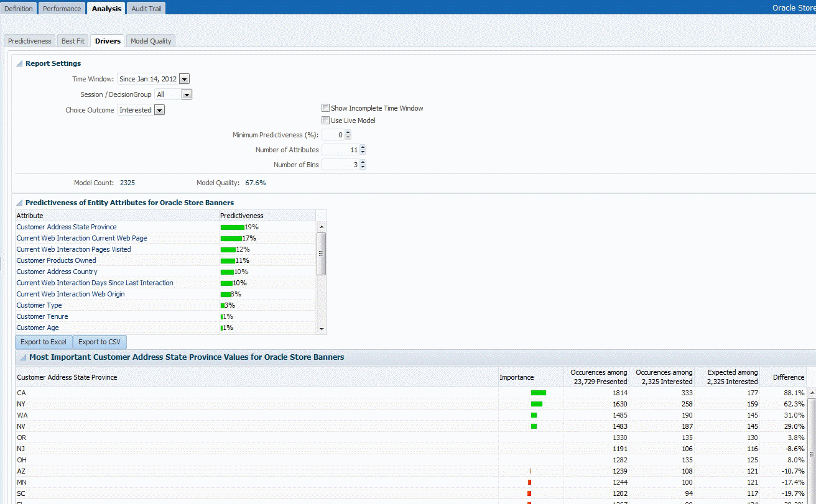Select the CA state row
Image resolution: width=816 pixels, height=504 pixels.
pos(411,393)
